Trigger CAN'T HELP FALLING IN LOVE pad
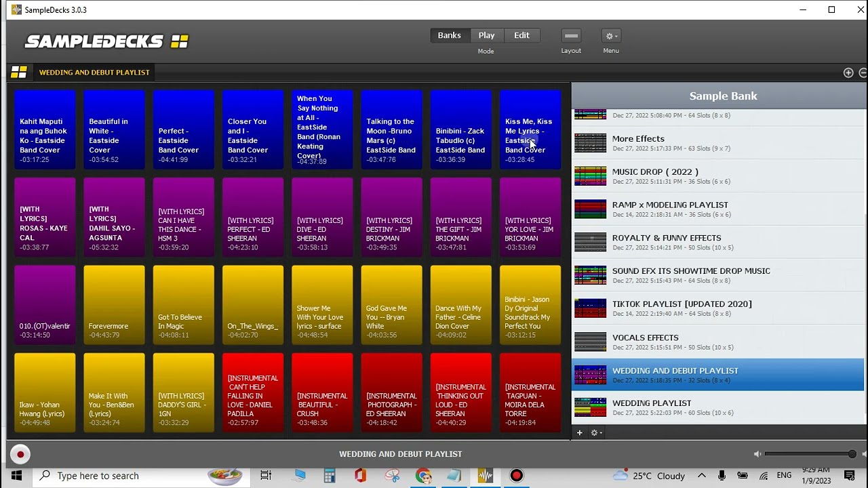868x488 pixels. coord(252,392)
